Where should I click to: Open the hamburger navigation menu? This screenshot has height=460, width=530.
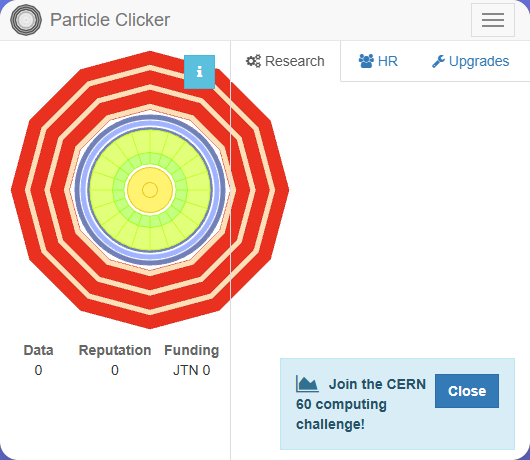(493, 20)
